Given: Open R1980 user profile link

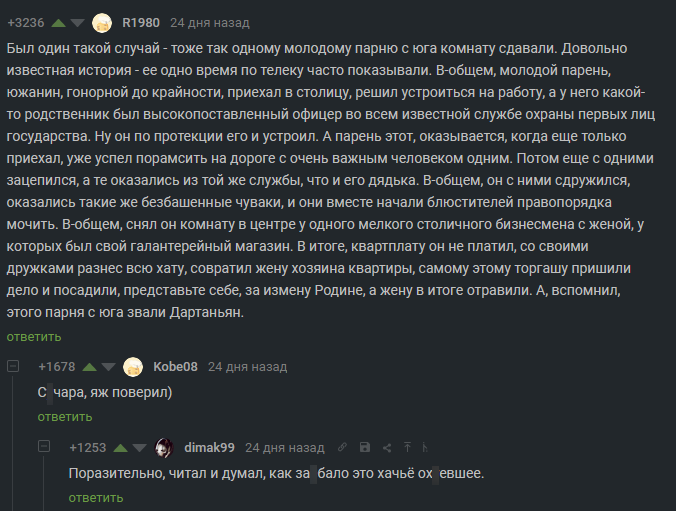Looking at the screenshot, I should click(x=139, y=21).
